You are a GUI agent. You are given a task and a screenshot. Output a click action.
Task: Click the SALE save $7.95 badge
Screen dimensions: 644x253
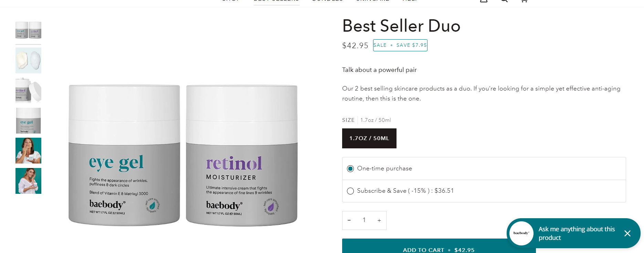(x=400, y=45)
